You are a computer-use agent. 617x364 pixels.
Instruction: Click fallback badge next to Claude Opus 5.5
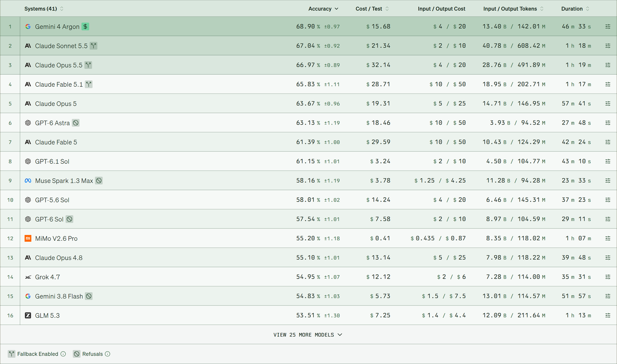click(x=89, y=65)
